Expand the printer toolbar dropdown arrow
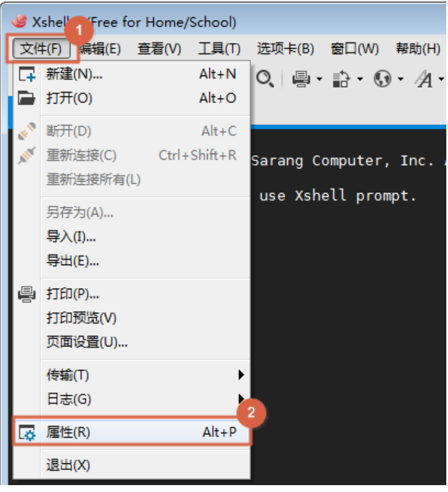 319,79
